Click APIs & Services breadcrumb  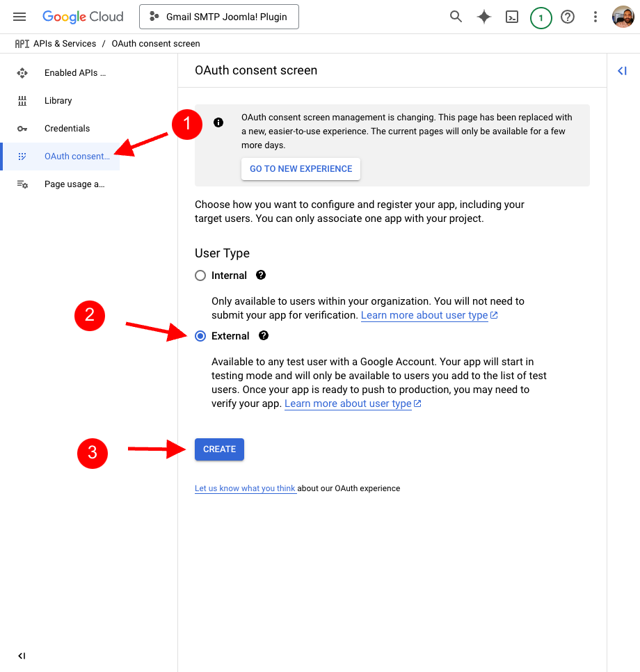click(65, 44)
